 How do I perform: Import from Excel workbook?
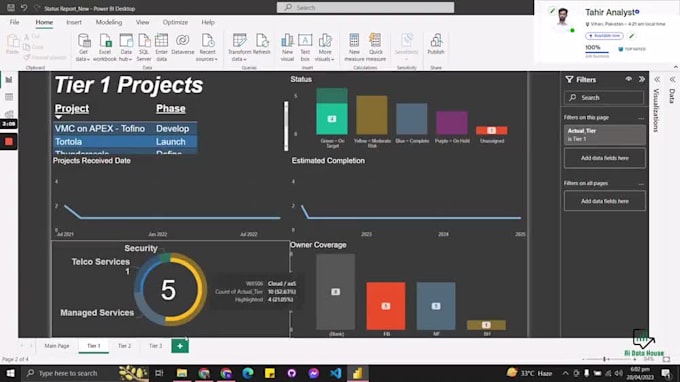tap(105, 47)
